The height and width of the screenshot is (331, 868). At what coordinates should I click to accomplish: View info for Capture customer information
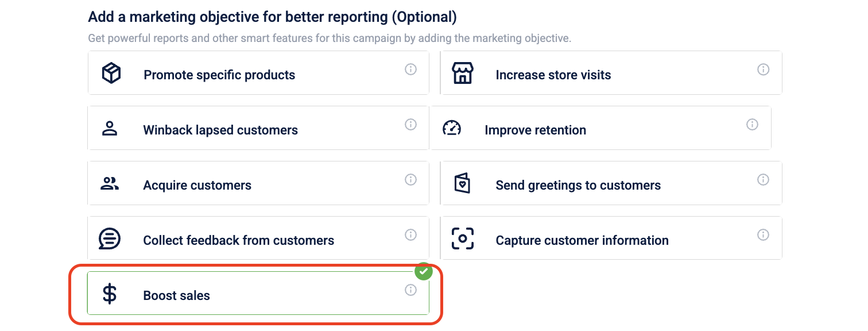click(x=763, y=235)
